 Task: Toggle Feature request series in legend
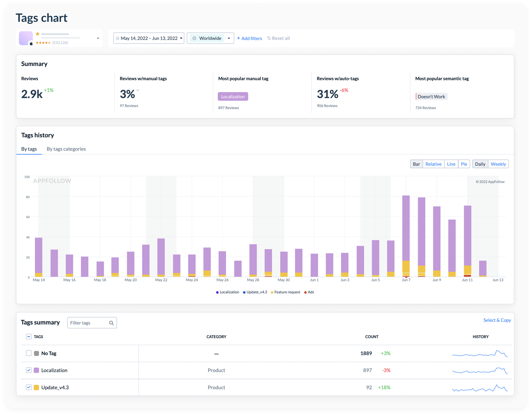tap(285, 292)
